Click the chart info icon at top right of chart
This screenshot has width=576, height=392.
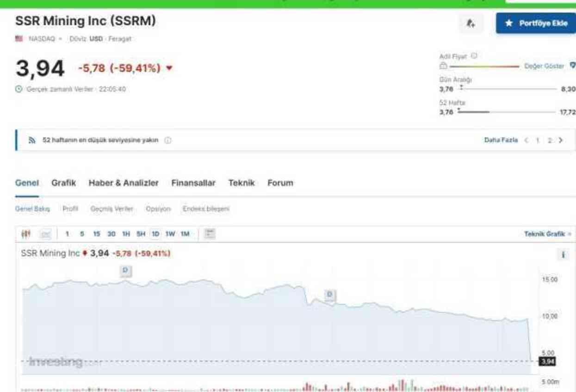pyautogui.click(x=563, y=255)
